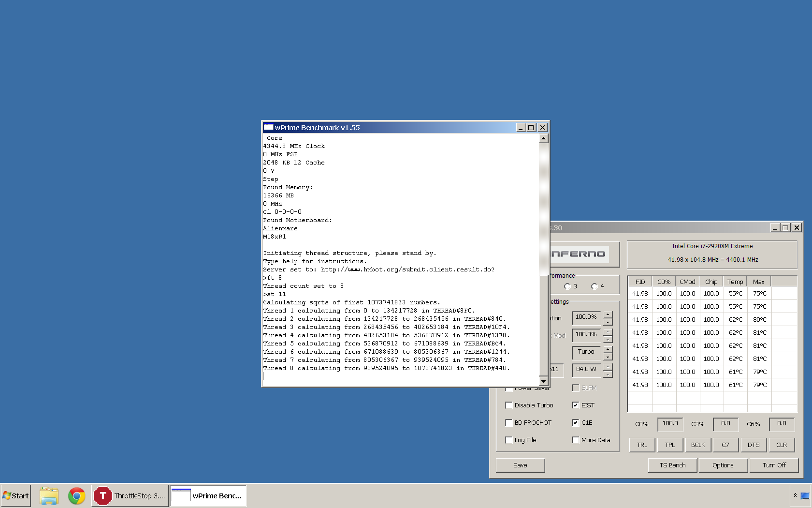Increase the 84.0 W power value spinner

tap(608, 367)
